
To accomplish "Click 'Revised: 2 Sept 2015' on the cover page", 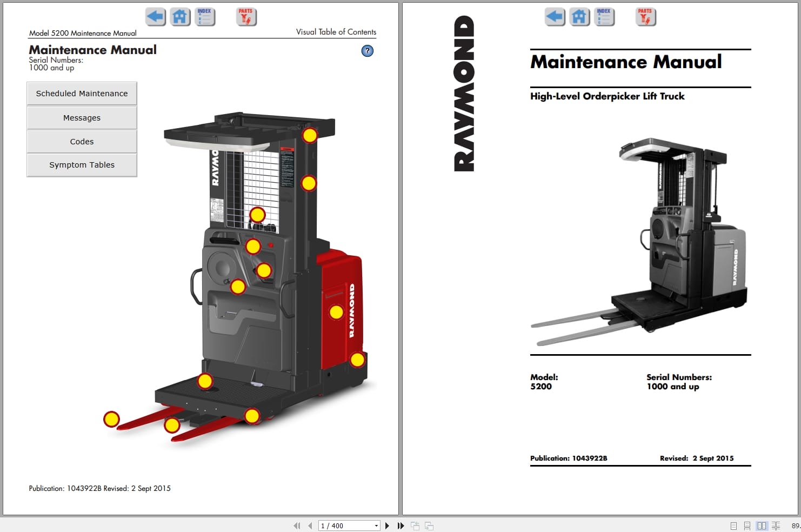I will pyautogui.click(x=697, y=458).
